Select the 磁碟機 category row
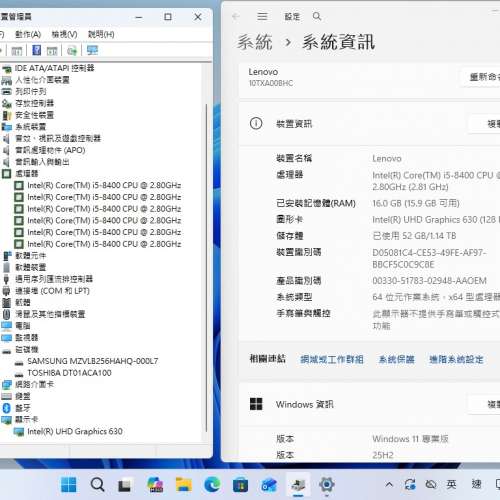Screen dimensions: 500x500 tap(27, 350)
